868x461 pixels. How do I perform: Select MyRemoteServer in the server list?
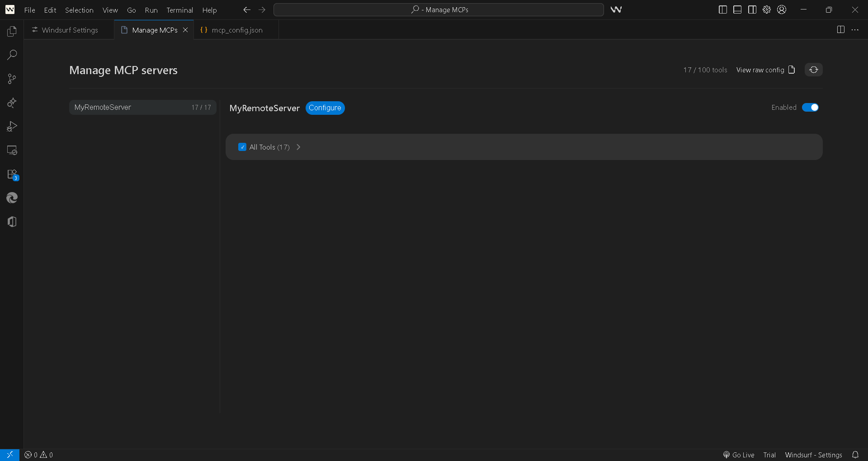pyautogui.click(x=142, y=108)
